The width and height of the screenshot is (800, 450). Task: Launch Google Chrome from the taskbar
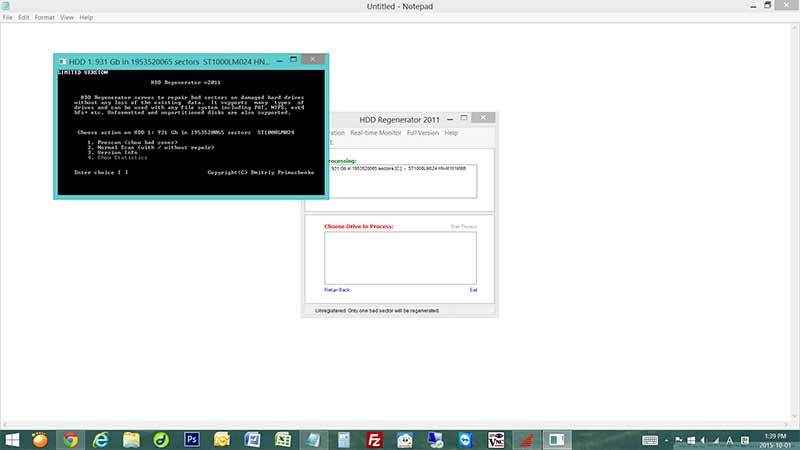tap(70, 440)
